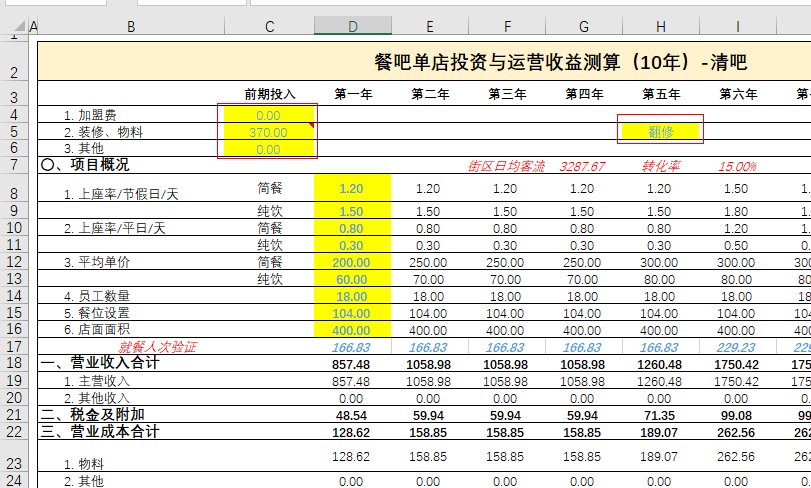Select column H header
Image resolution: width=811 pixels, height=488 pixels.
coord(661,26)
